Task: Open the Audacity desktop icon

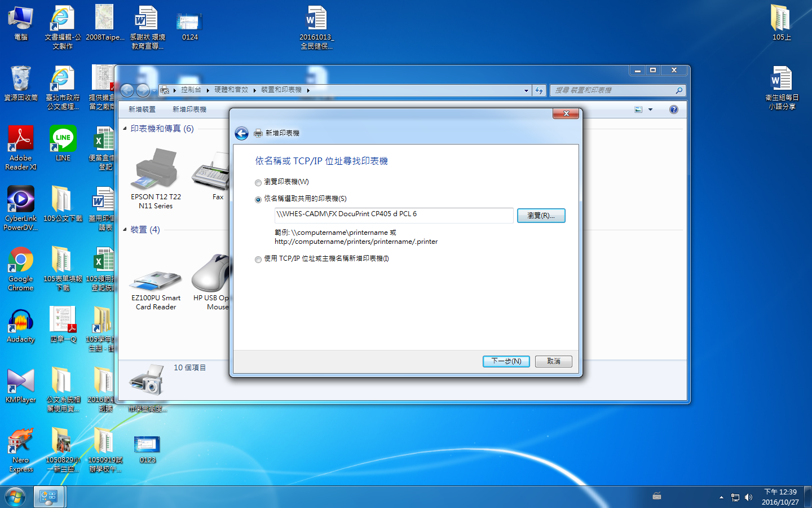Action: click(x=21, y=322)
